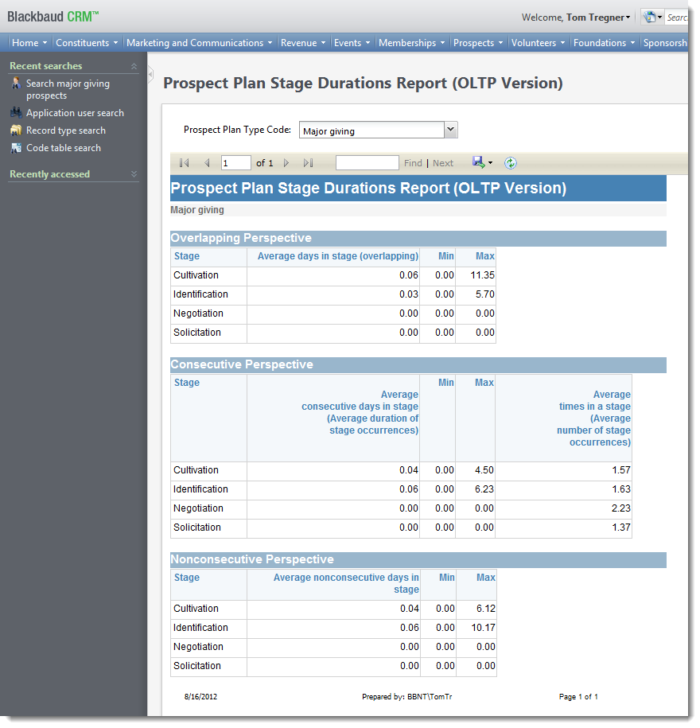This screenshot has height=728, width=700.
Task: Open the Memberships menu
Action: click(411, 43)
